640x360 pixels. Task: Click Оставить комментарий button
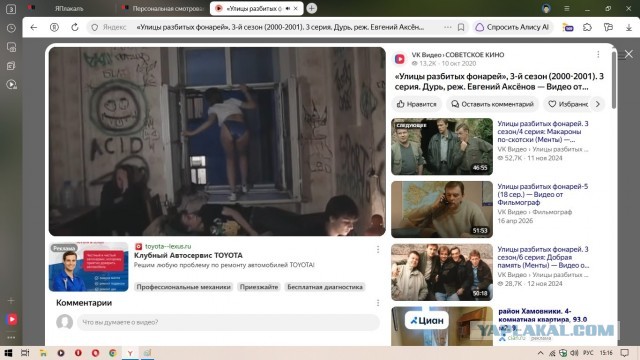coord(492,104)
